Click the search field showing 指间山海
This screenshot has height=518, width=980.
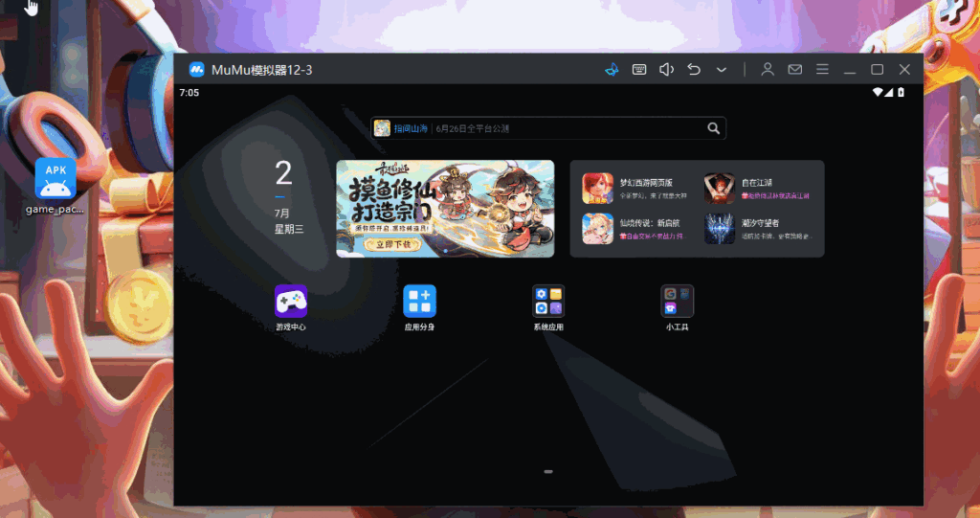tap(536, 128)
